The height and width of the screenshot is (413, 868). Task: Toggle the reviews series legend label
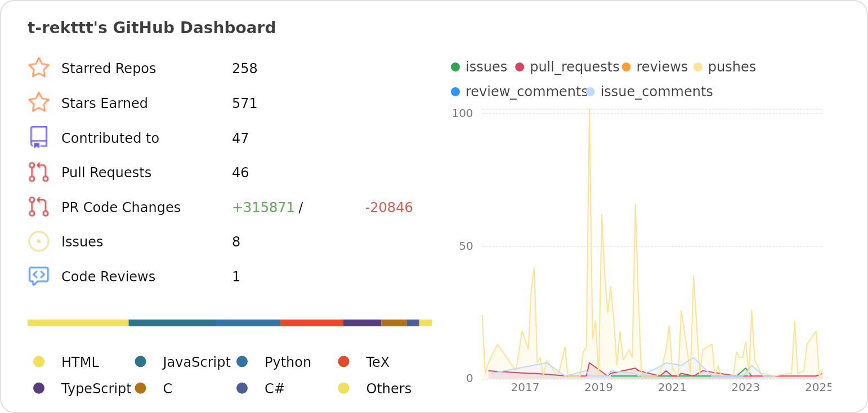click(x=662, y=67)
